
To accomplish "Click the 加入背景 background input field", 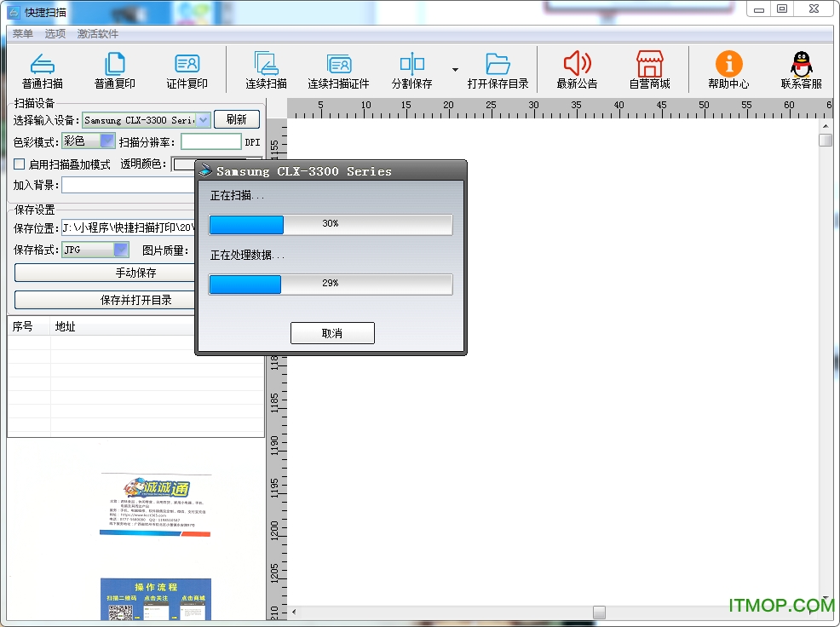I will pyautogui.click(x=128, y=186).
